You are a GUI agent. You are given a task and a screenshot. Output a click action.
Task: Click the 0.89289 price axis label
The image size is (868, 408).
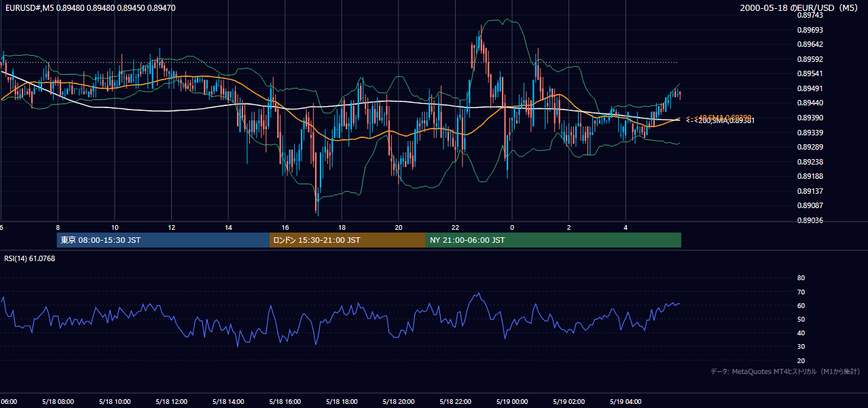[x=809, y=147]
